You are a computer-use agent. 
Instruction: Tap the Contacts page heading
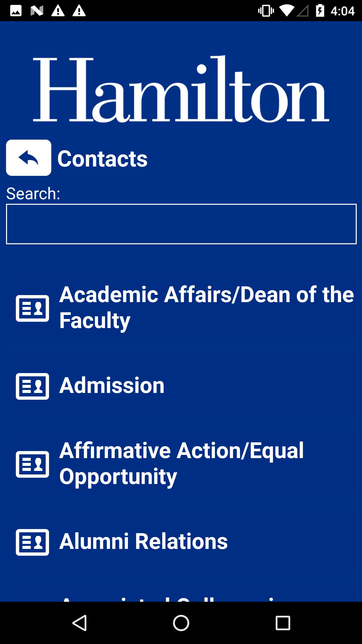pyautogui.click(x=102, y=158)
